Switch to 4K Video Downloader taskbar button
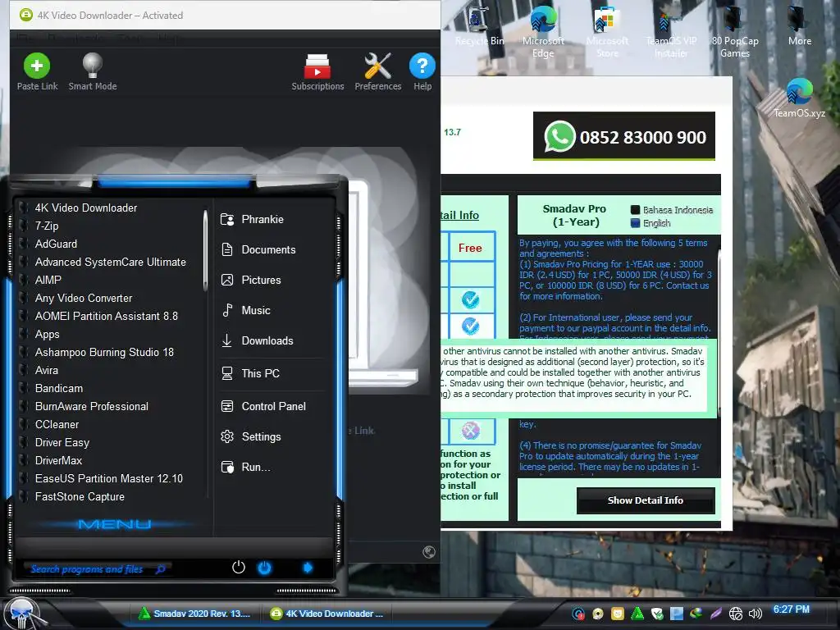Viewport: 840px width, 630px height. [328, 614]
